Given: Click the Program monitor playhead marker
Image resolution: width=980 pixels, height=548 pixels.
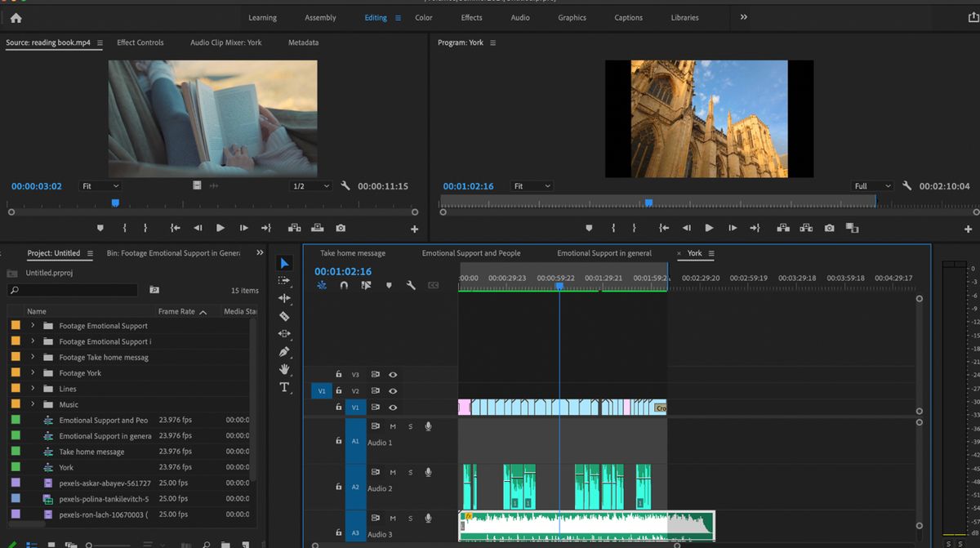Looking at the screenshot, I should (648, 203).
